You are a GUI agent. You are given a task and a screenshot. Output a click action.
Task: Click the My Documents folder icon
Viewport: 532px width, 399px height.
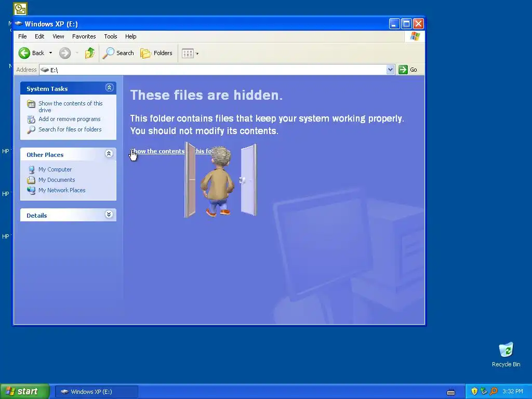pos(31,180)
